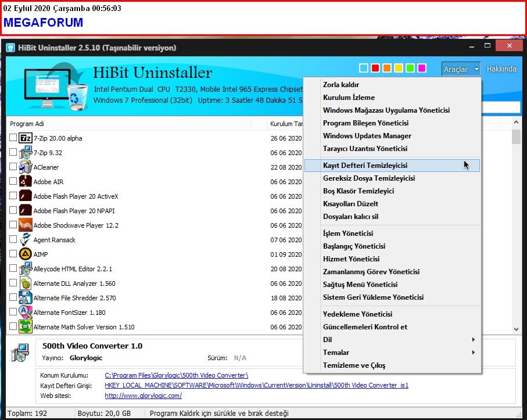The height and width of the screenshot is (420, 527).
Task: Click the HiBit monitor and recycle bin logo
Action: tap(55, 87)
